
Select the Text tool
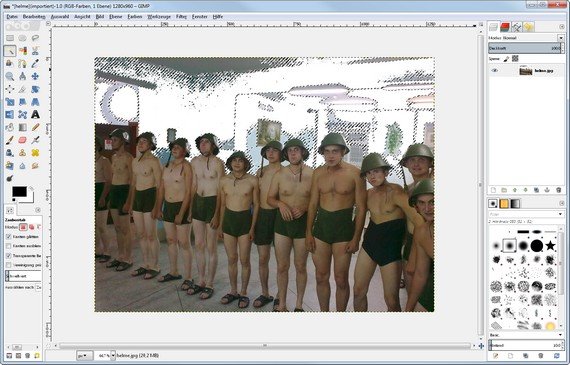pyautogui.click(x=35, y=115)
